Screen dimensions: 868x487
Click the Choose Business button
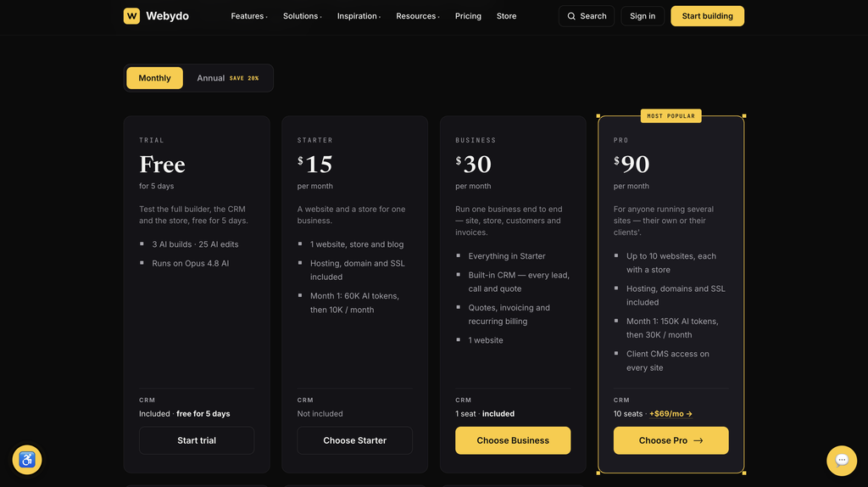click(513, 440)
